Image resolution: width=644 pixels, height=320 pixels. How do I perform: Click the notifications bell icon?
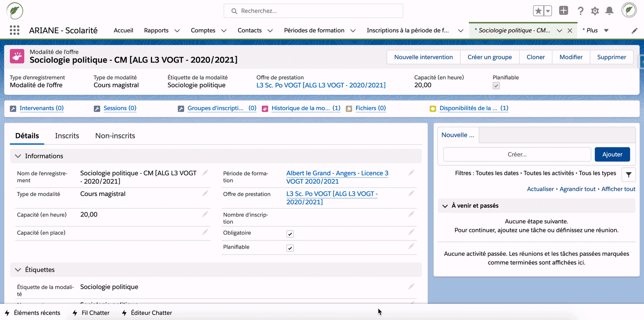coord(609,11)
